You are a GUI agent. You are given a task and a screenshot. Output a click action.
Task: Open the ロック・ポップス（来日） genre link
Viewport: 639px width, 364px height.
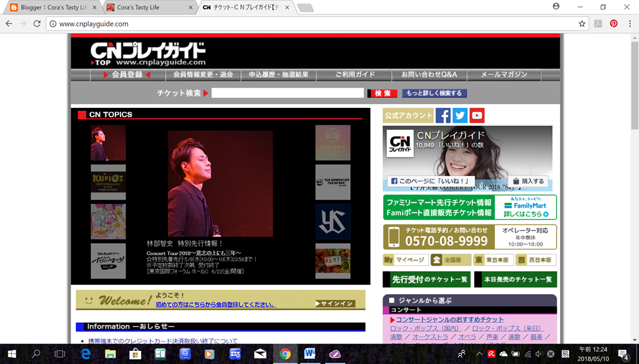coord(507,328)
